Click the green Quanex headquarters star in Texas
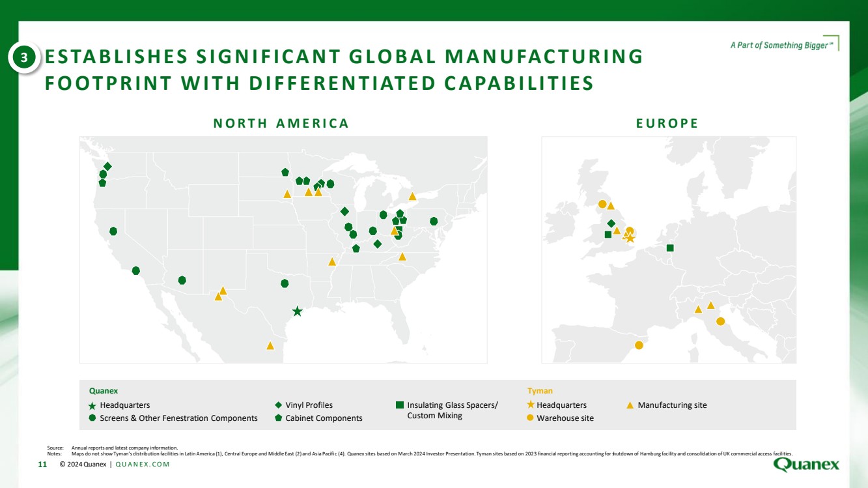 (297, 311)
